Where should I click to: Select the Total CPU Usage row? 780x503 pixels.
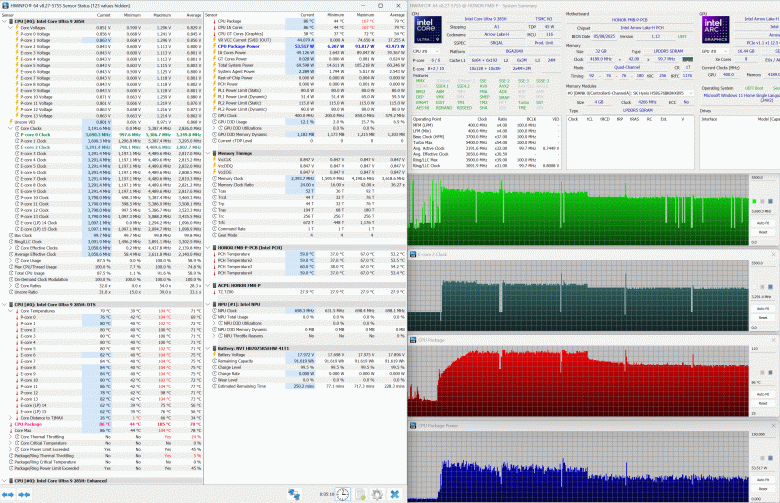click(101, 273)
